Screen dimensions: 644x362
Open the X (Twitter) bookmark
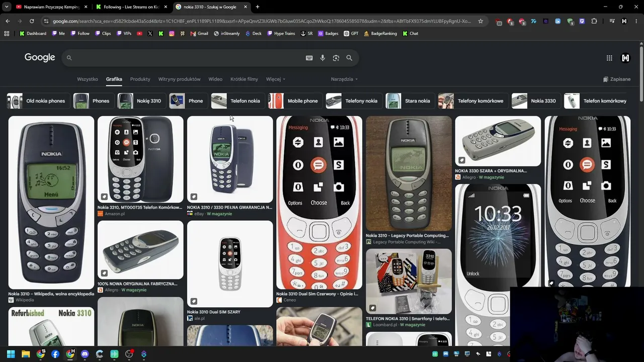(150, 34)
